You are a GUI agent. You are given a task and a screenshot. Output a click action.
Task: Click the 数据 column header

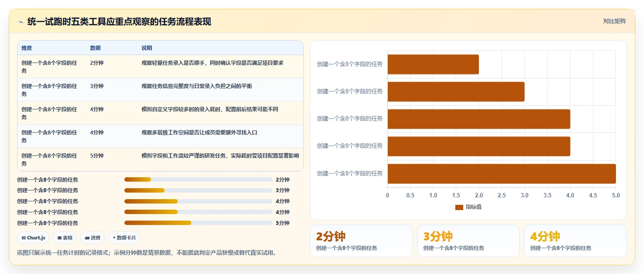tap(95, 48)
